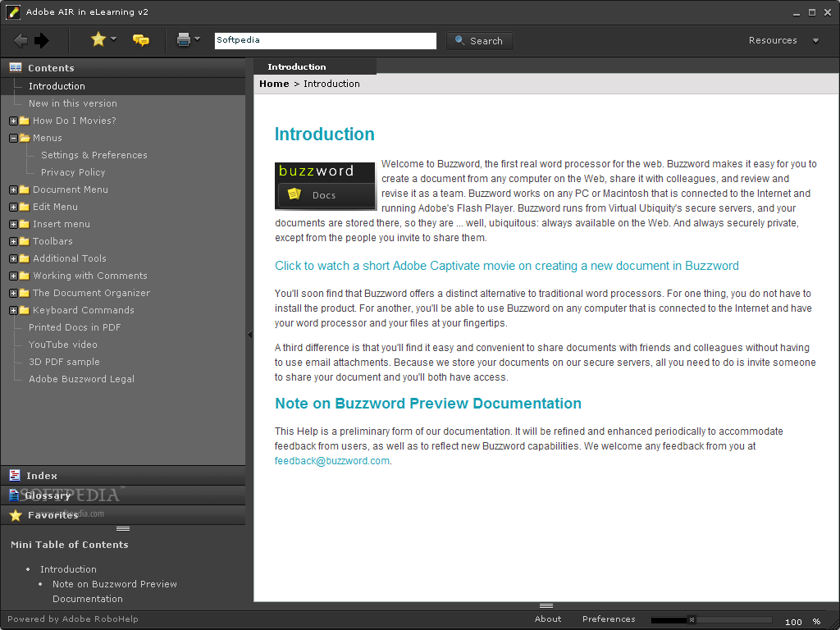Click the printer icon
The image size is (840, 630).
[x=184, y=39]
